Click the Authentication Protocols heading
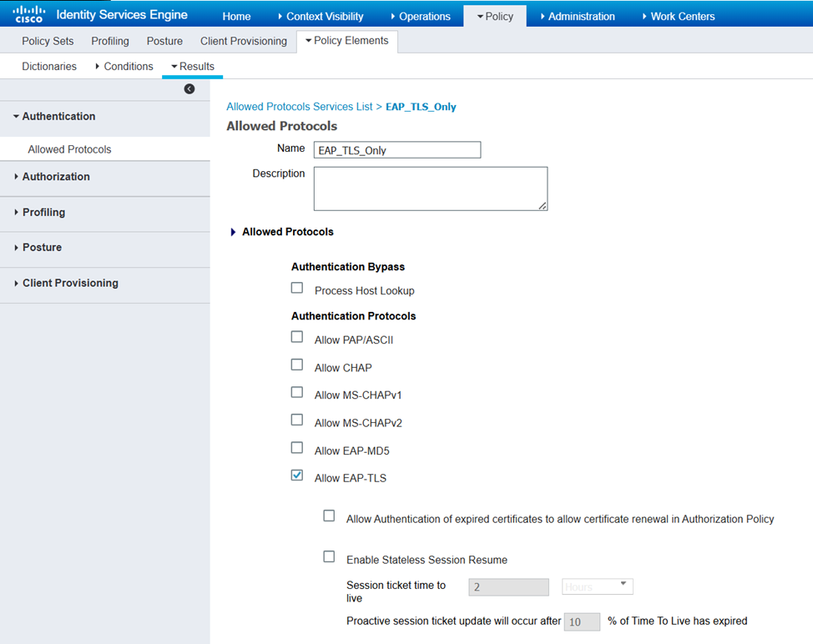This screenshot has height=644, width=813. (354, 316)
